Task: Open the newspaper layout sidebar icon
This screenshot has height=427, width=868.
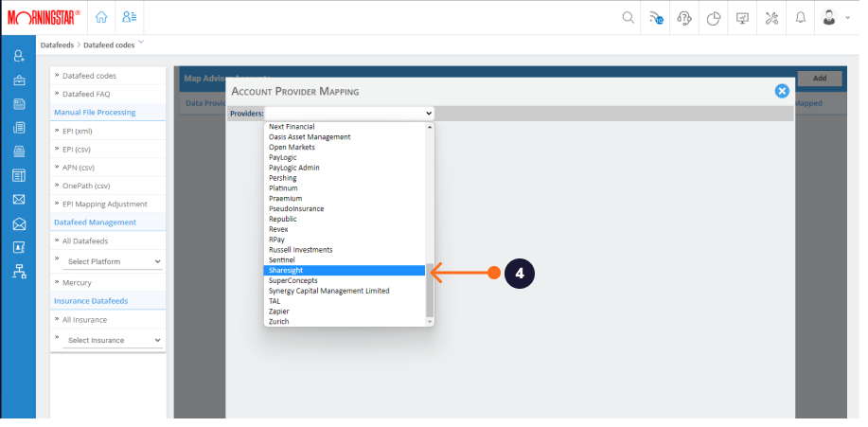Action: pos(19,175)
